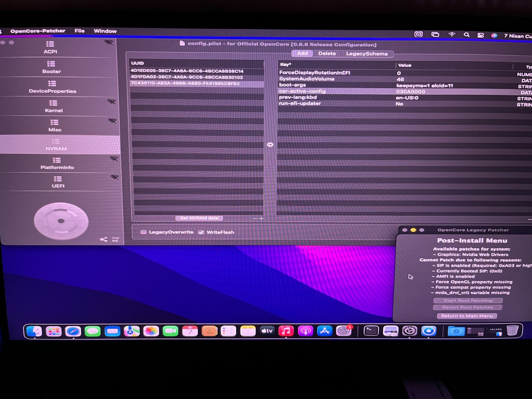Click Revert Root Patches button
This screenshot has height=399, width=532.
(468, 307)
